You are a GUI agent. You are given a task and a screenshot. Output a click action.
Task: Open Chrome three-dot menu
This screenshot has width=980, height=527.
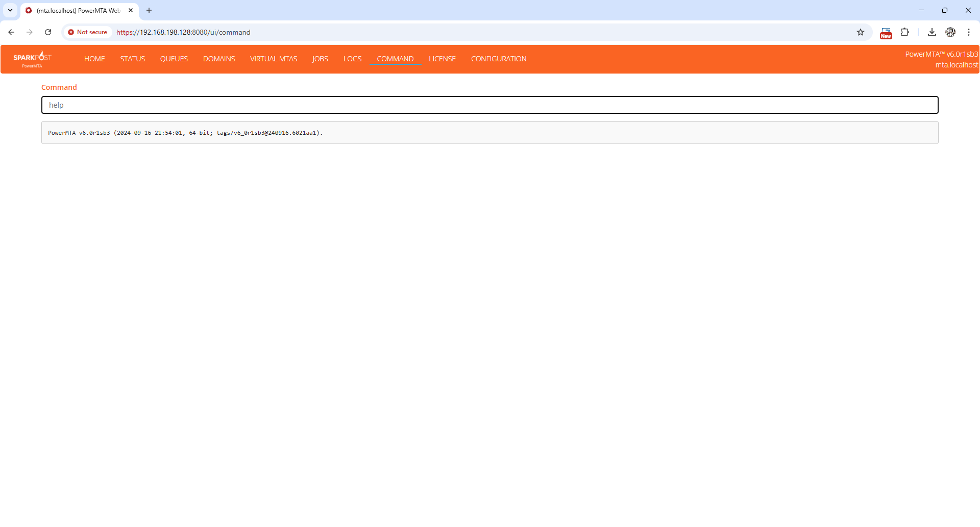tap(969, 32)
